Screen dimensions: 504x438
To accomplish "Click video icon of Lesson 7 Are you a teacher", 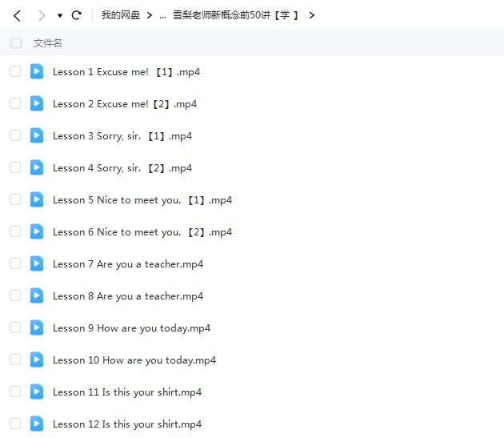I will click(37, 263).
